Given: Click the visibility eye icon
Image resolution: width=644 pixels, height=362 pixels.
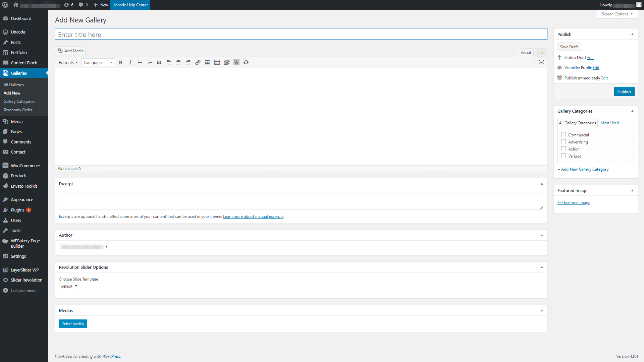Looking at the screenshot, I should coord(559,68).
